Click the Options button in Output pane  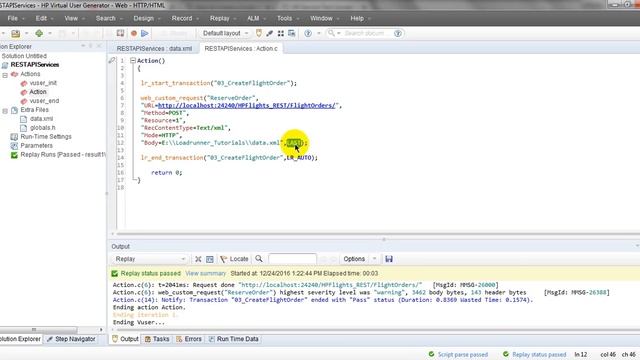click(x=354, y=259)
